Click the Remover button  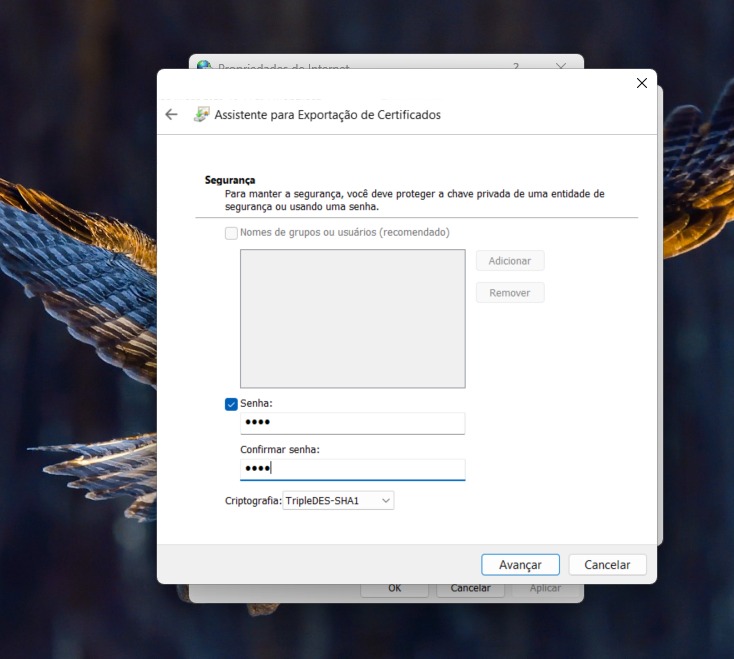point(510,293)
